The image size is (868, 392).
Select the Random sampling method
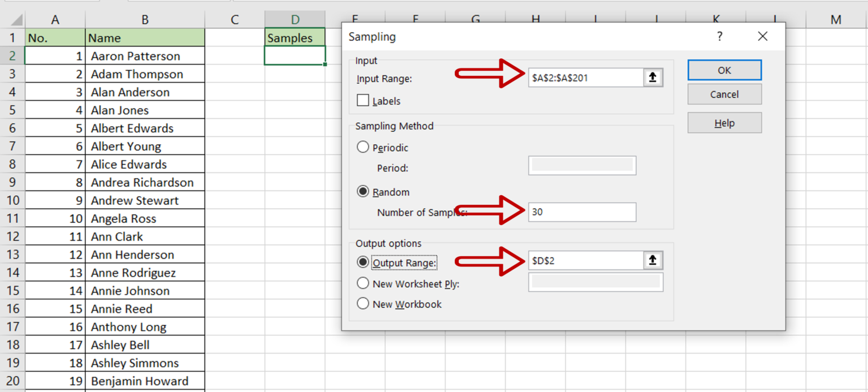pos(363,192)
